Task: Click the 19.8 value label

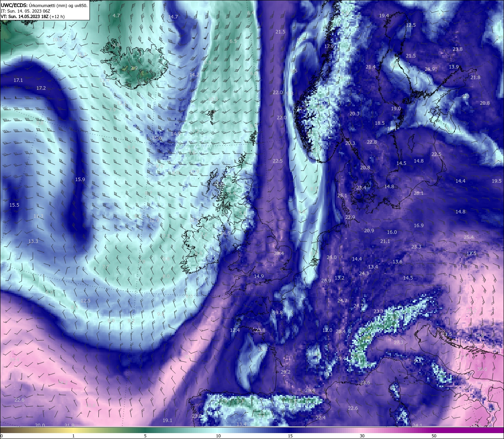Action: [278, 312]
